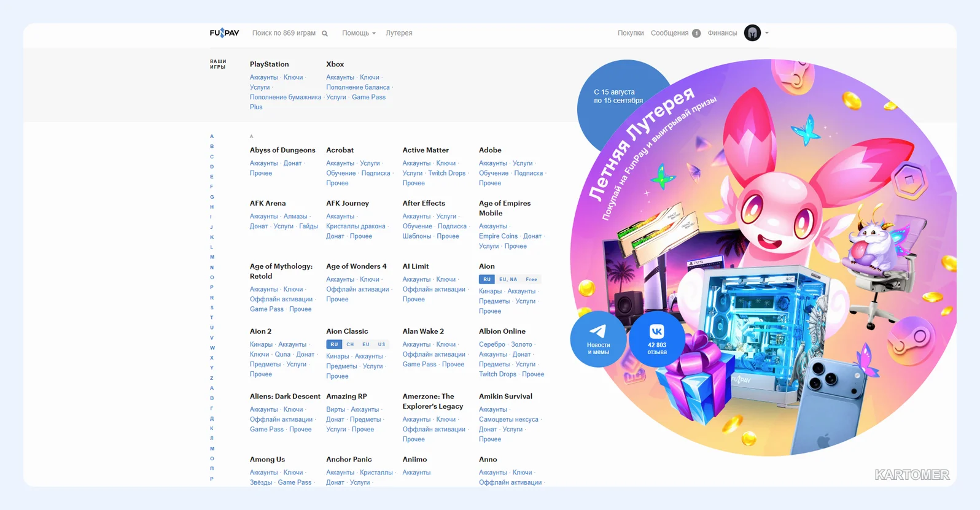Open Xbox Game Pass link

tap(368, 97)
